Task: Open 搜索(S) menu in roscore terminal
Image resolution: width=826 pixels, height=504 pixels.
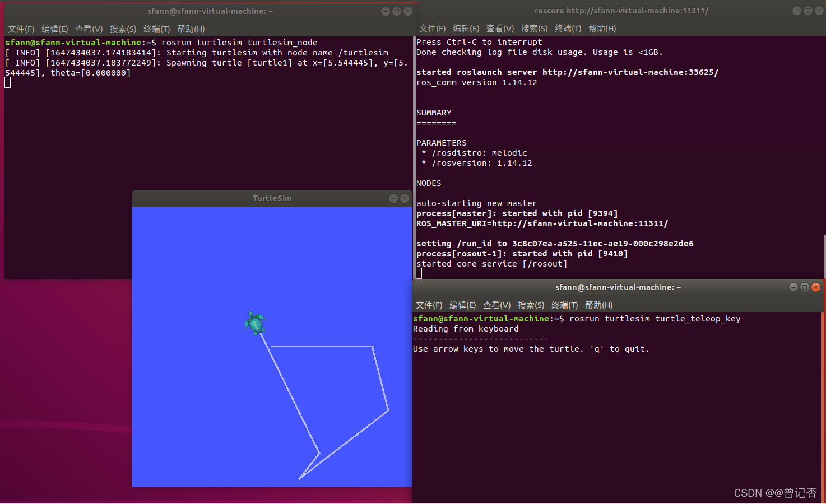Action: [535, 28]
